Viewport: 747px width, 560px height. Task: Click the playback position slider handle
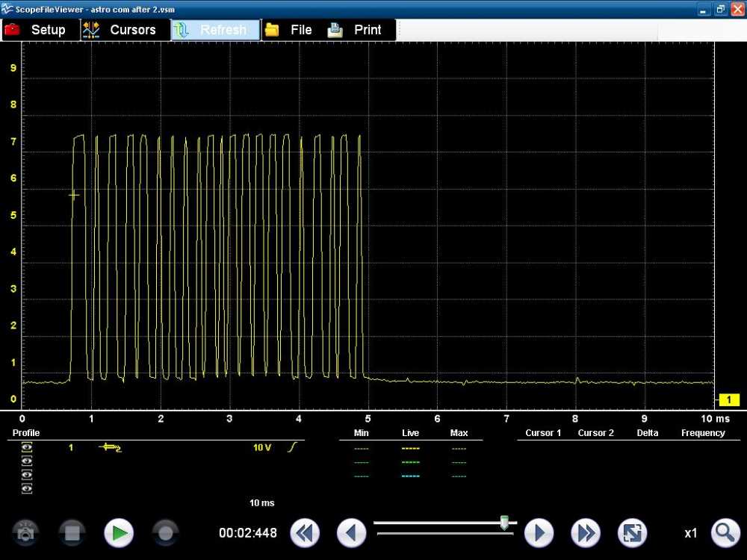504,523
